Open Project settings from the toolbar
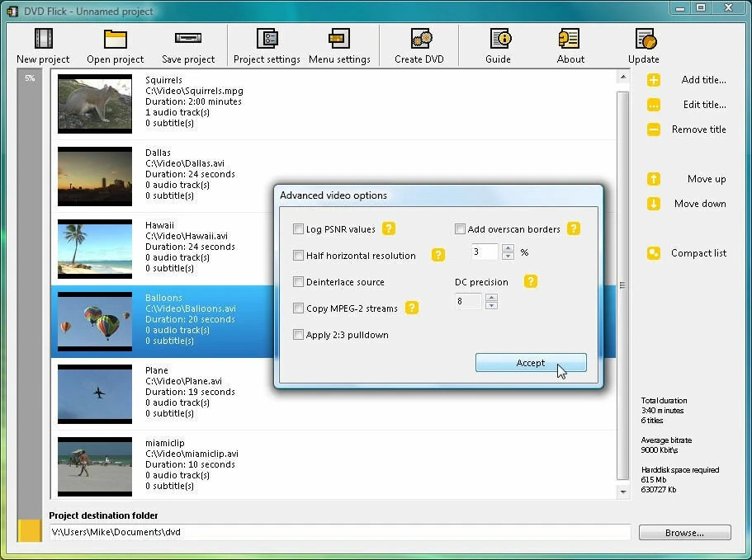 pos(266,45)
